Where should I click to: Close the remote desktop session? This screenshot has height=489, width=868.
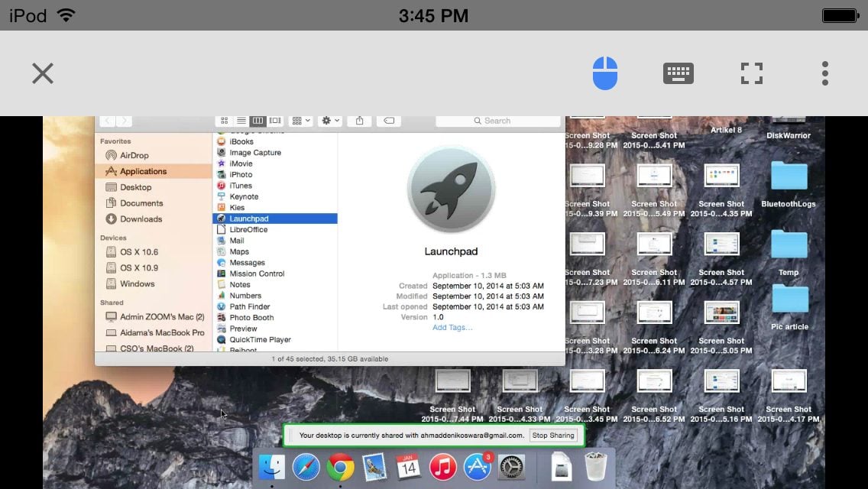click(43, 73)
